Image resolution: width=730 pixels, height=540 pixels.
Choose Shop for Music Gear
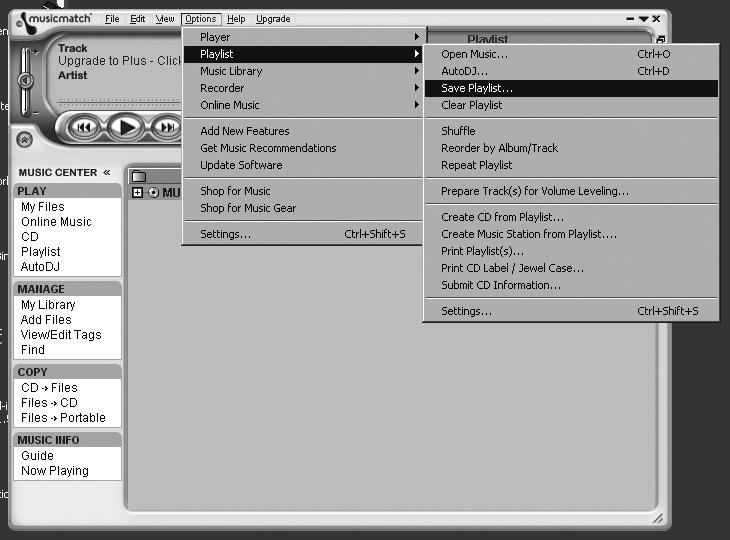[x=303, y=208]
